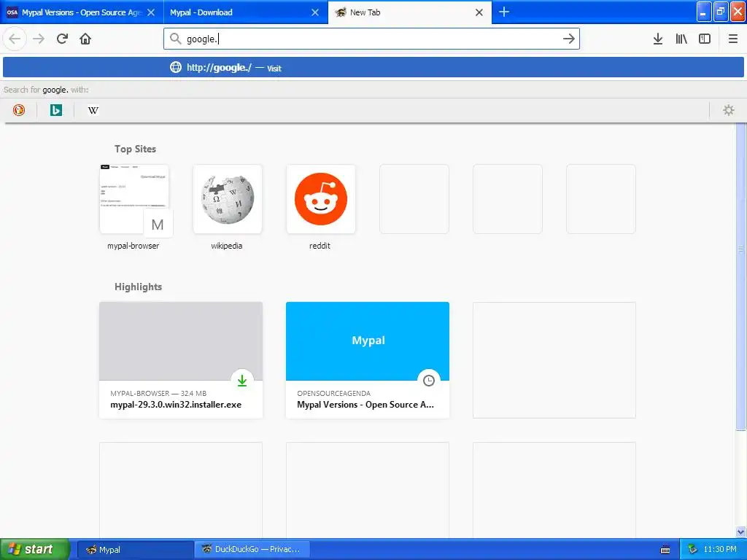This screenshot has width=747, height=560.
Task: Go back using the back arrow button
Action: pos(15,39)
